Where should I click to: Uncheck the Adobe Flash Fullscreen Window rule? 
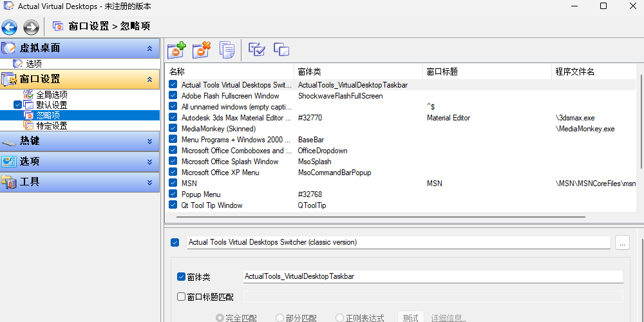173,96
